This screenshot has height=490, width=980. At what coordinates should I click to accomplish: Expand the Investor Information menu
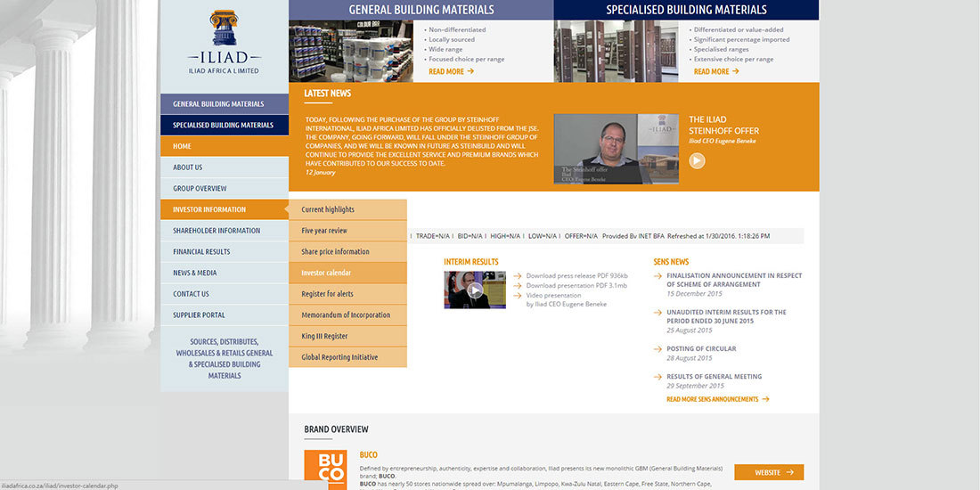[224, 209]
